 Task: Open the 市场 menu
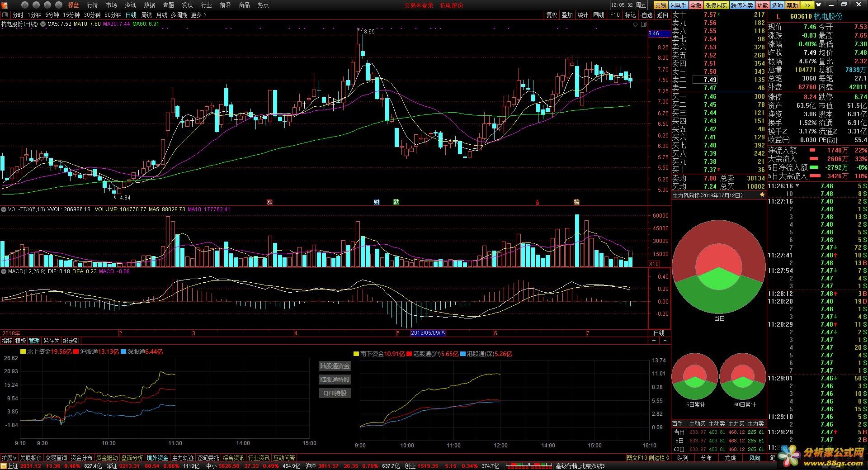tap(111, 5)
